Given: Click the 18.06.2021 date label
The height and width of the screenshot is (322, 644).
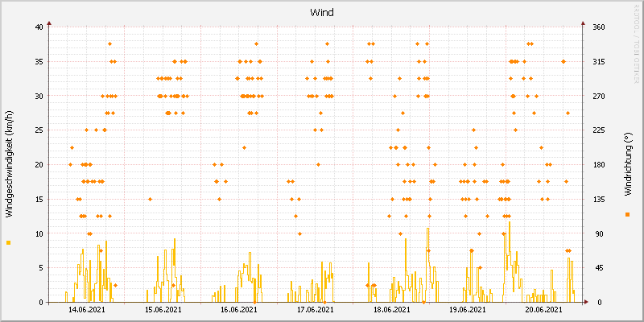Looking at the screenshot, I should [x=392, y=310].
